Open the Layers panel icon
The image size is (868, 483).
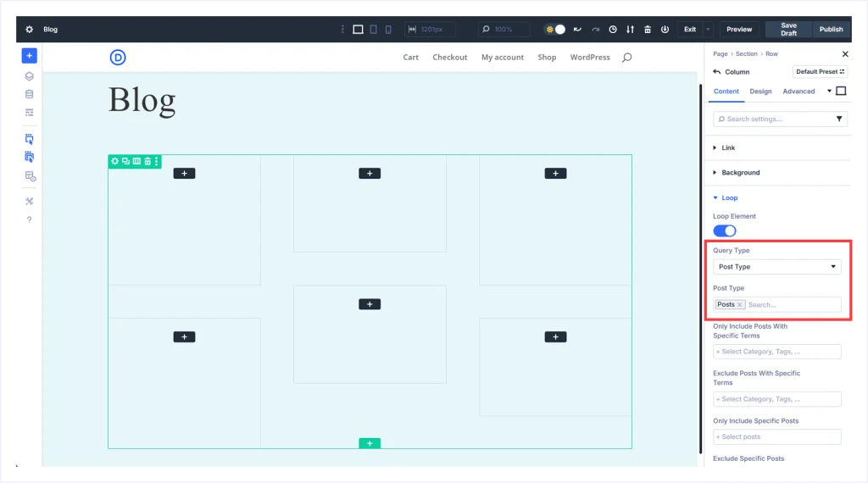coord(30,76)
